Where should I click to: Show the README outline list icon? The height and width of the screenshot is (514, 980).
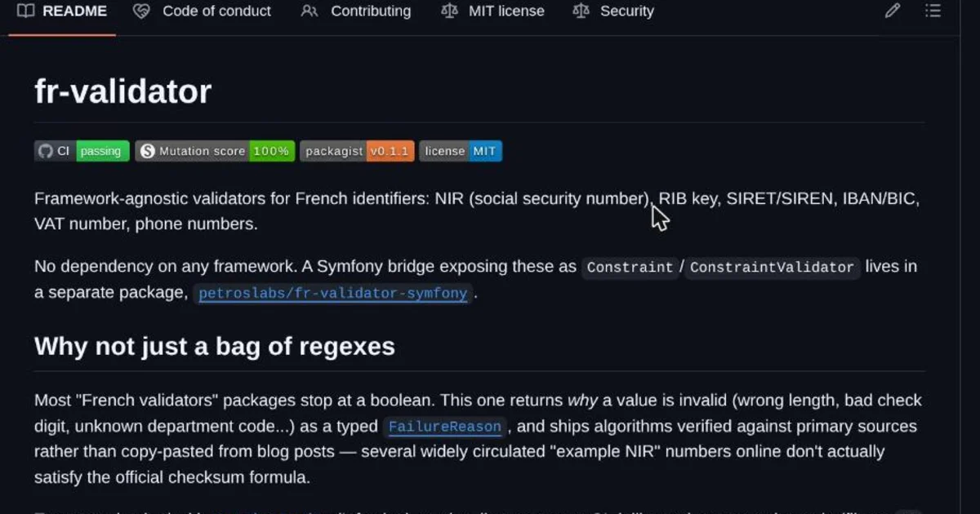pos(933,11)
